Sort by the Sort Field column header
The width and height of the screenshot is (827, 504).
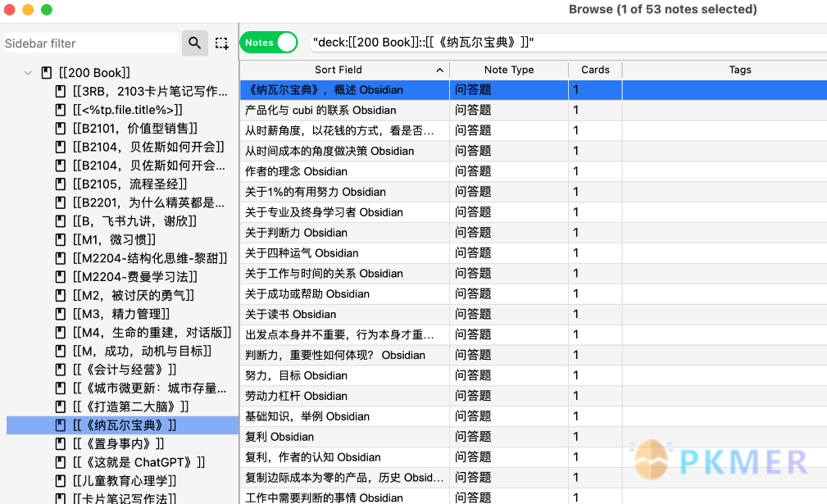(344, 70)
